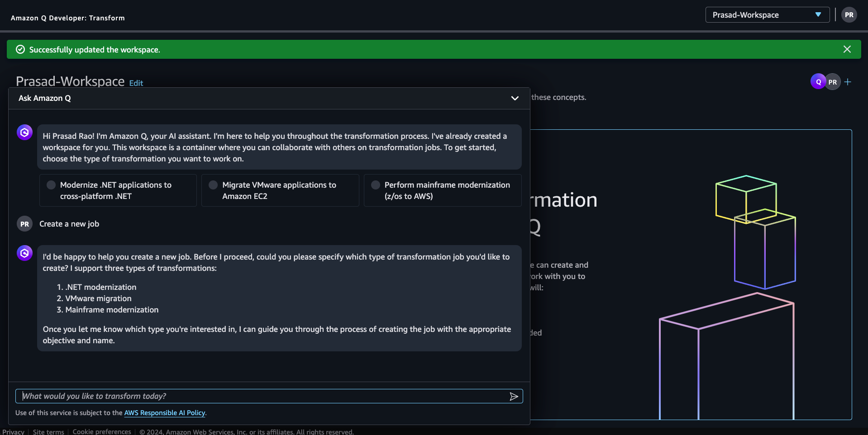Edit the Prasad-Workspace name
Screen dimensions: 868x435
click(x=136, y=83)
